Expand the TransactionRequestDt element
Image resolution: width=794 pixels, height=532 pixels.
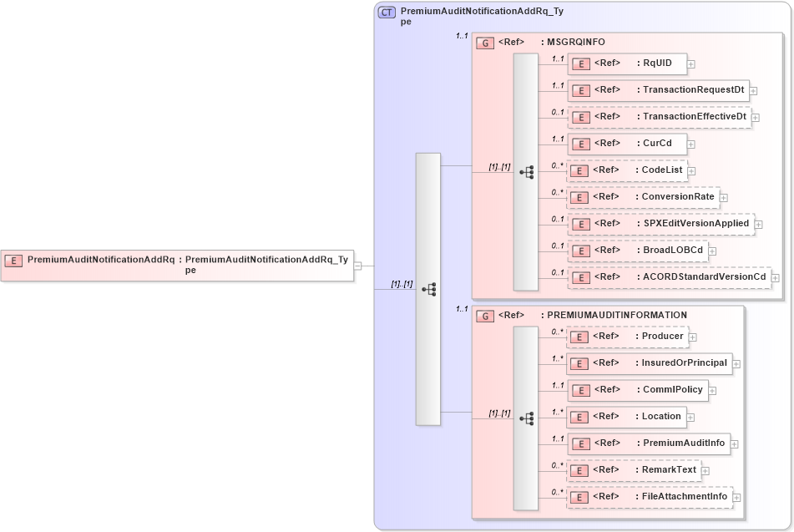coord(754,89)
